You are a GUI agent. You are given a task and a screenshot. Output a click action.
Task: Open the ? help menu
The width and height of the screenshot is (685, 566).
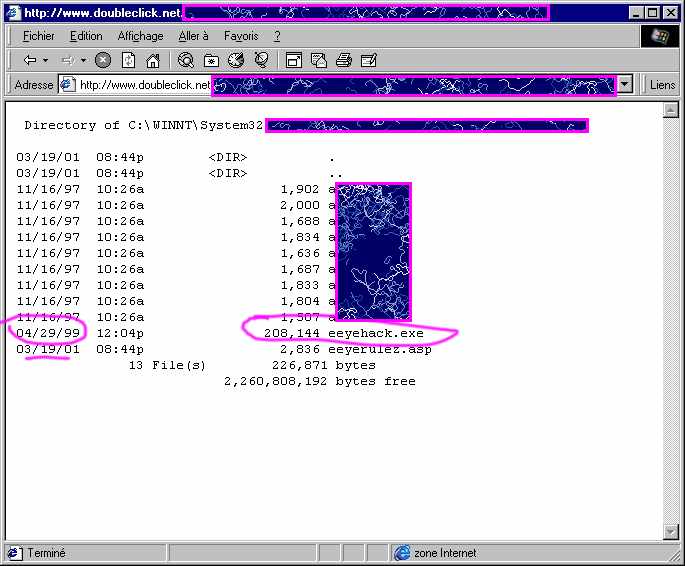click(x=277, y=36)
